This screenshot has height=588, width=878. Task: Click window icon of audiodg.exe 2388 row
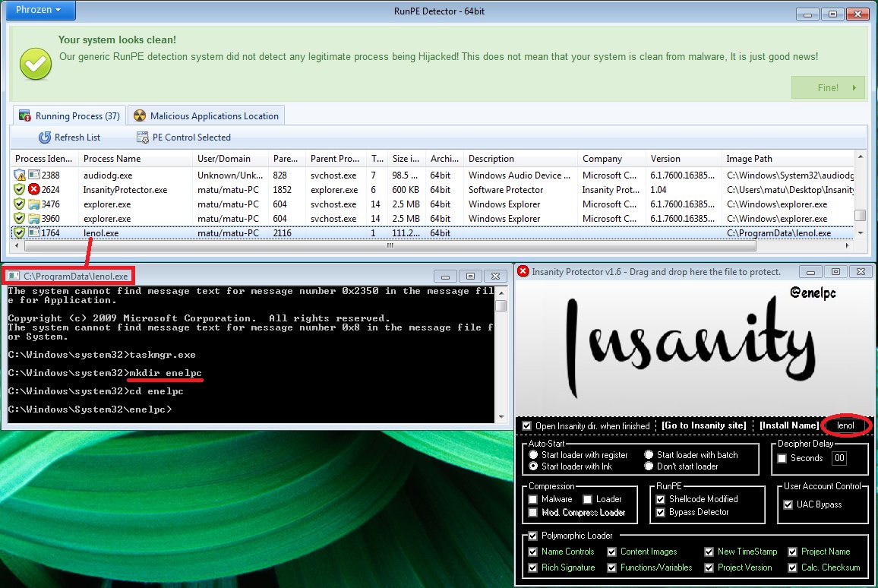[x=34, y=175]
